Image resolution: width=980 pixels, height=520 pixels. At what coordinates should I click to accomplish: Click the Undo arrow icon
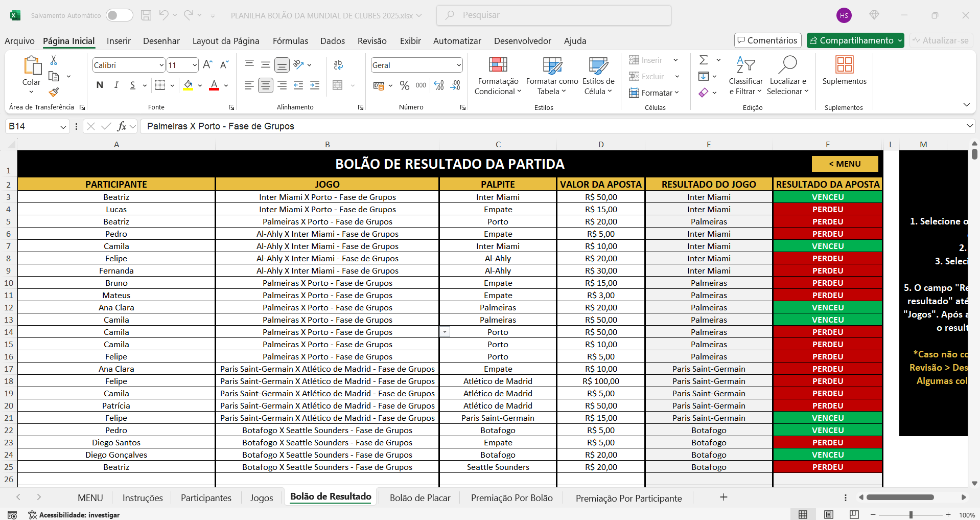(x=164, y=15)
